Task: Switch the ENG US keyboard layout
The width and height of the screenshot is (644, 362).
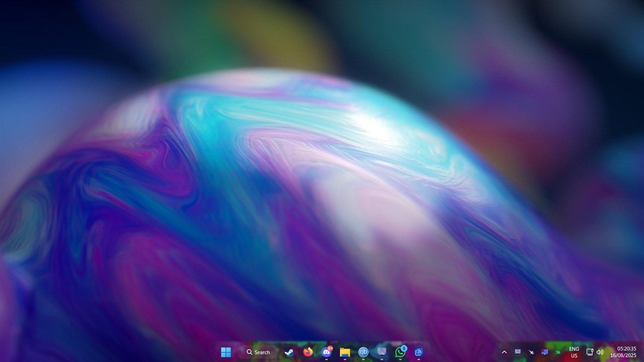Action: (x=574, y=352)
